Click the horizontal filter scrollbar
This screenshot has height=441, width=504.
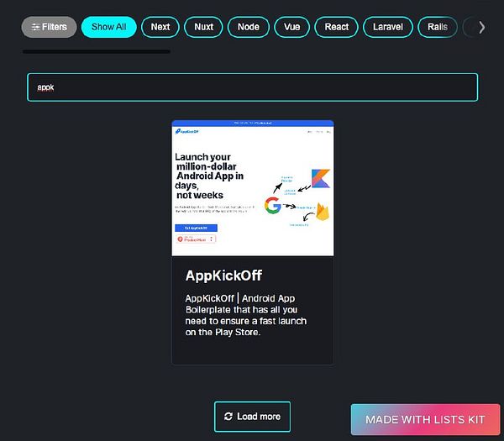click(x=97, y=51)
